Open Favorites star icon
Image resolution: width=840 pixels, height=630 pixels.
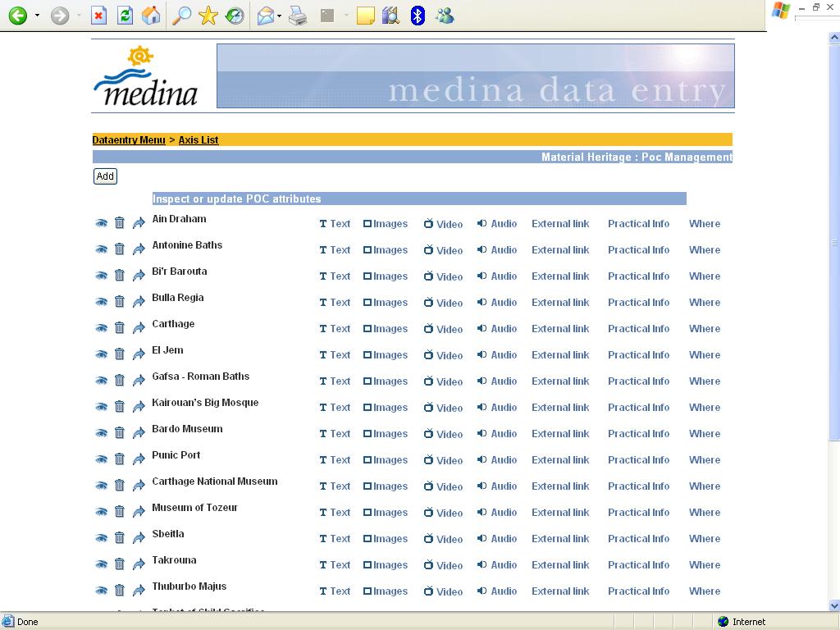coord(208,16)
